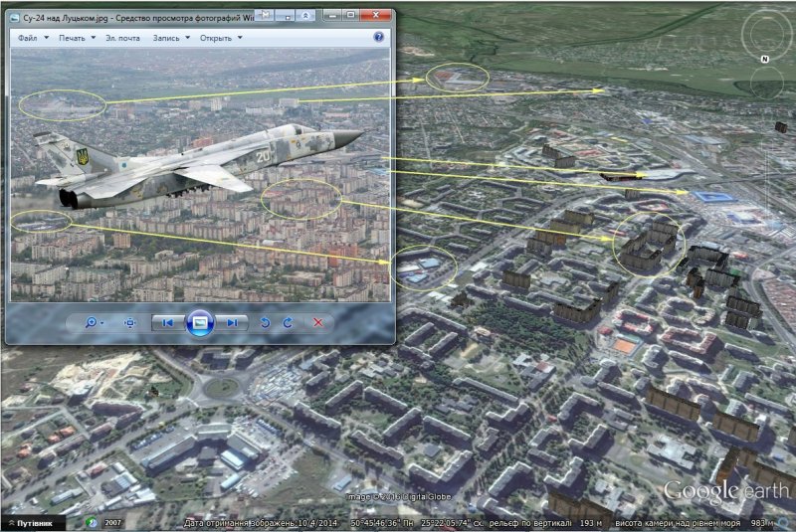Go to the previous photo
796x532 pixels.
coord(168,322)
